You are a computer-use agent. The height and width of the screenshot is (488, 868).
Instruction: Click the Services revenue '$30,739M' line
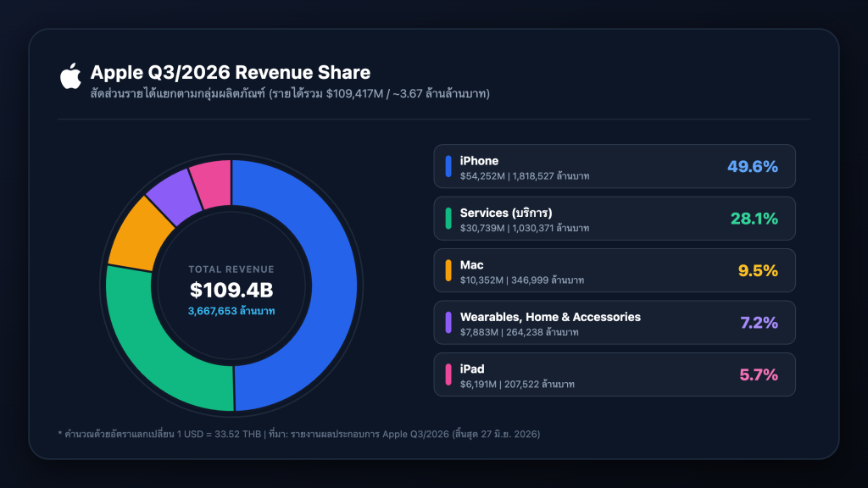[525, 228]
